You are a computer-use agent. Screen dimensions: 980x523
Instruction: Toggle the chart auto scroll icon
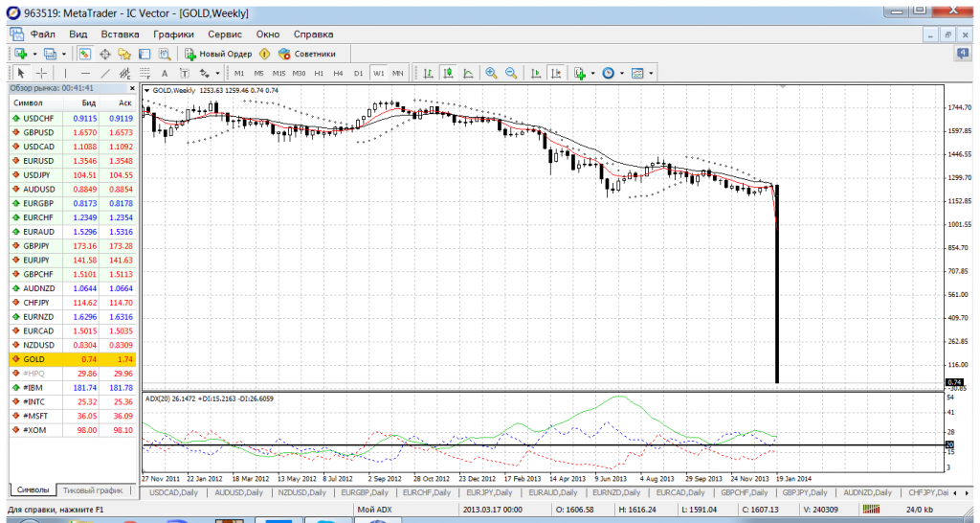pos(536,73)
